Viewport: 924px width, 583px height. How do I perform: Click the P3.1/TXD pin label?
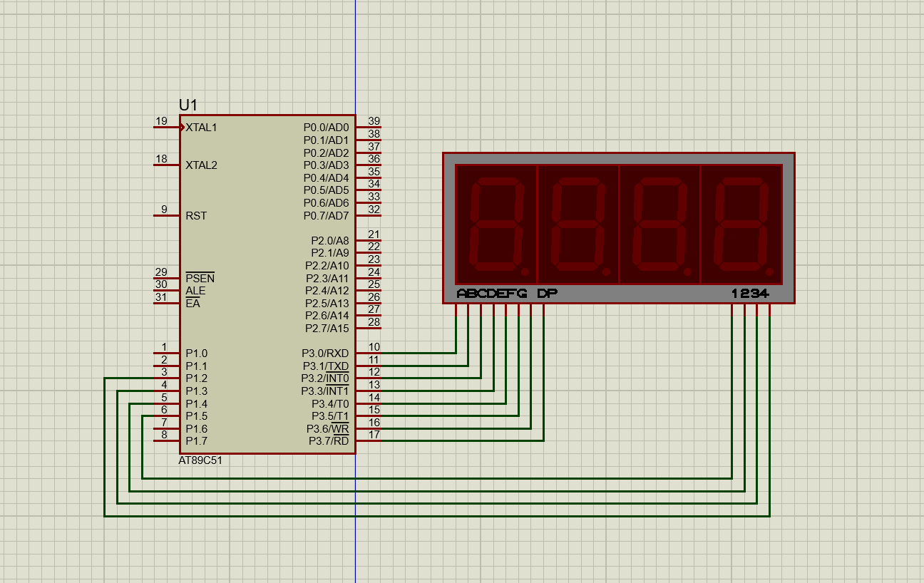coord(325,366)
